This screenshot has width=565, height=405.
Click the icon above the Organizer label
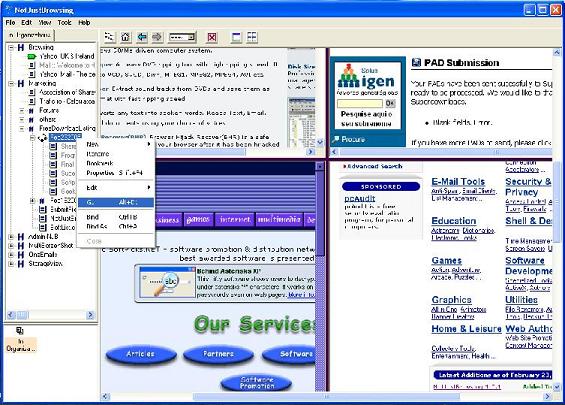(19, 330)
